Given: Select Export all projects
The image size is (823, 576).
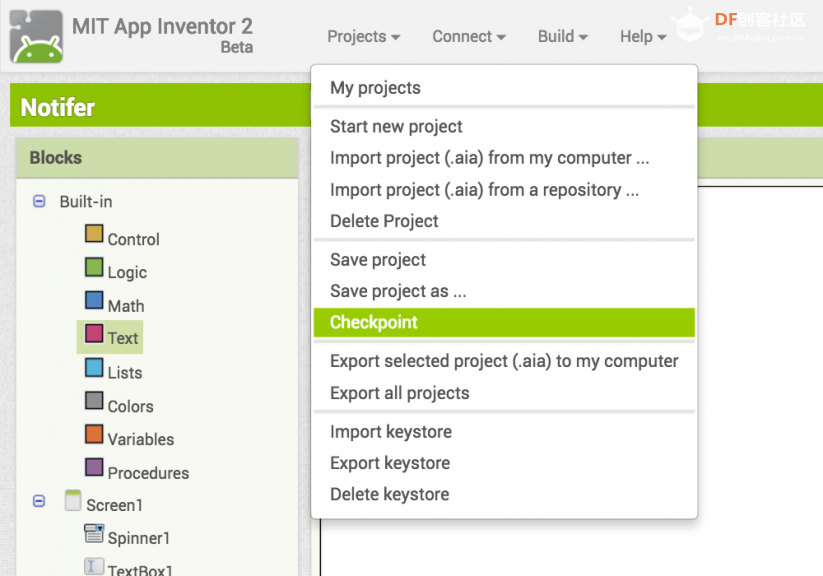Looking at the screenshot, I should tap(504, 393).
